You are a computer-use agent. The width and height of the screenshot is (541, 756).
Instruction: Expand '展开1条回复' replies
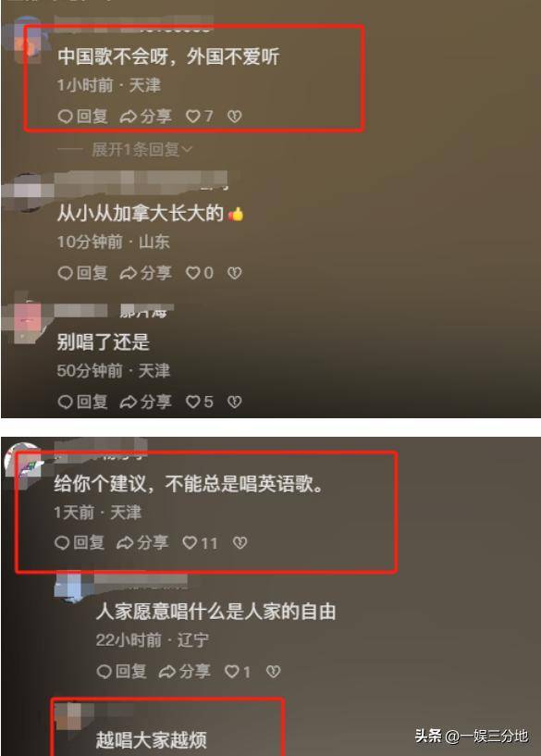pos(142,150)
